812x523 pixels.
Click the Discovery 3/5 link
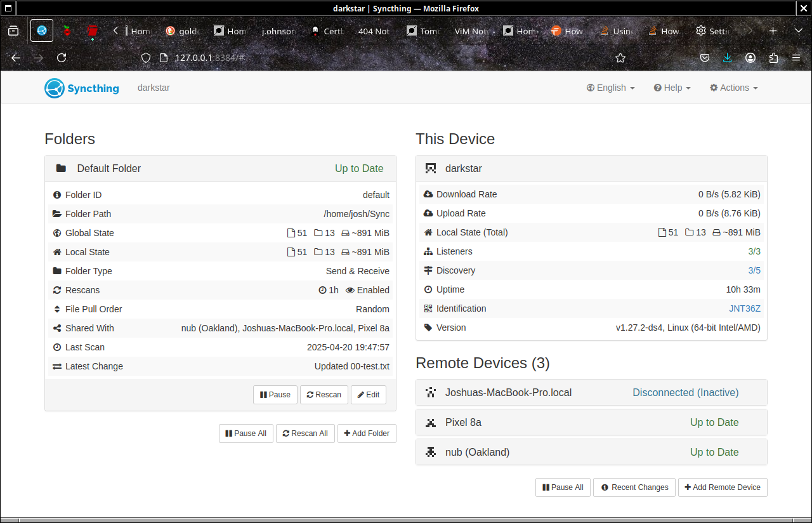[x=754, y=270]
